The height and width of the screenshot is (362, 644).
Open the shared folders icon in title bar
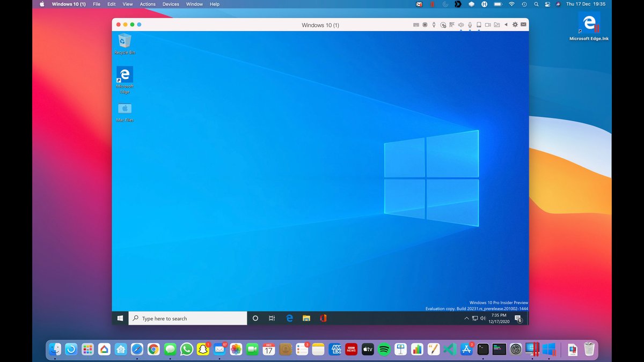pyautogui.click(x=497, y=25)
